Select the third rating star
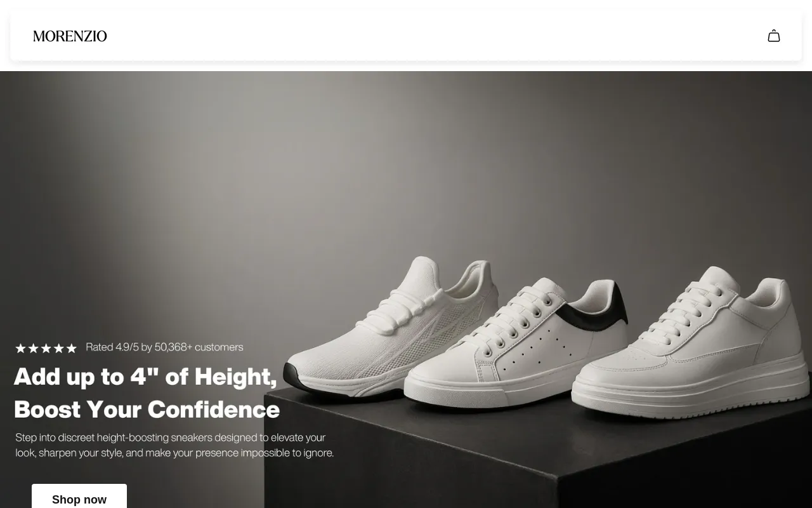Viewport: 812px width, 508px height. coord(46,348)
